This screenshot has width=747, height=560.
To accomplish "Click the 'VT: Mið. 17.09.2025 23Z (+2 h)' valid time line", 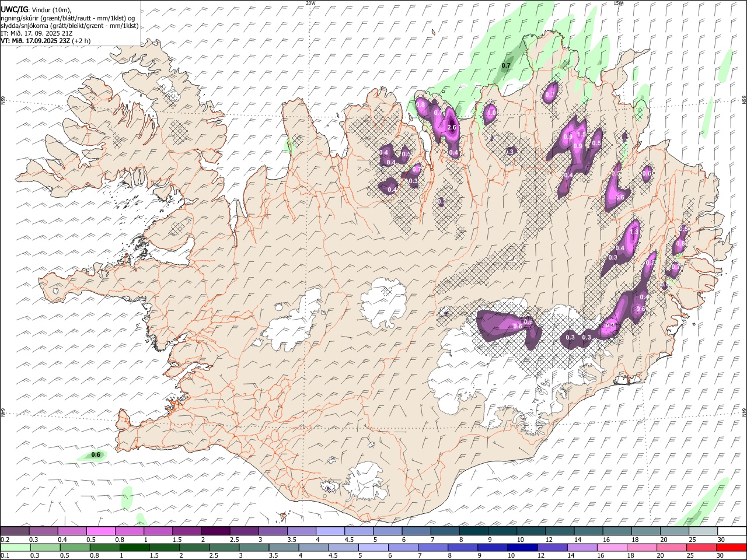I will pyautogui.click(x=46, y=41).
